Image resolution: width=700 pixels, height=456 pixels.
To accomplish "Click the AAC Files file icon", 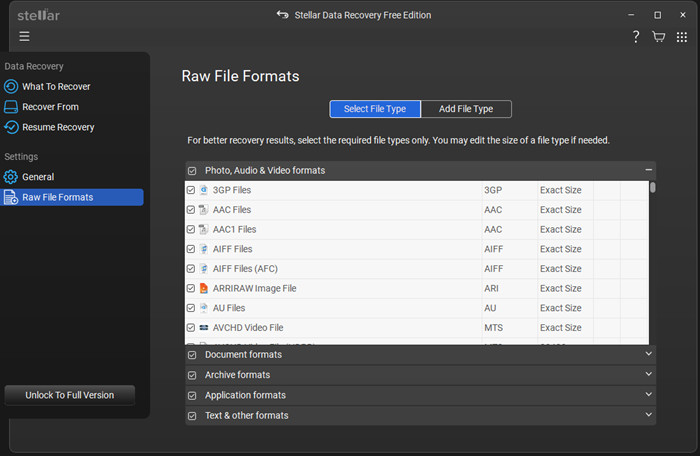I will click(204, 209).
